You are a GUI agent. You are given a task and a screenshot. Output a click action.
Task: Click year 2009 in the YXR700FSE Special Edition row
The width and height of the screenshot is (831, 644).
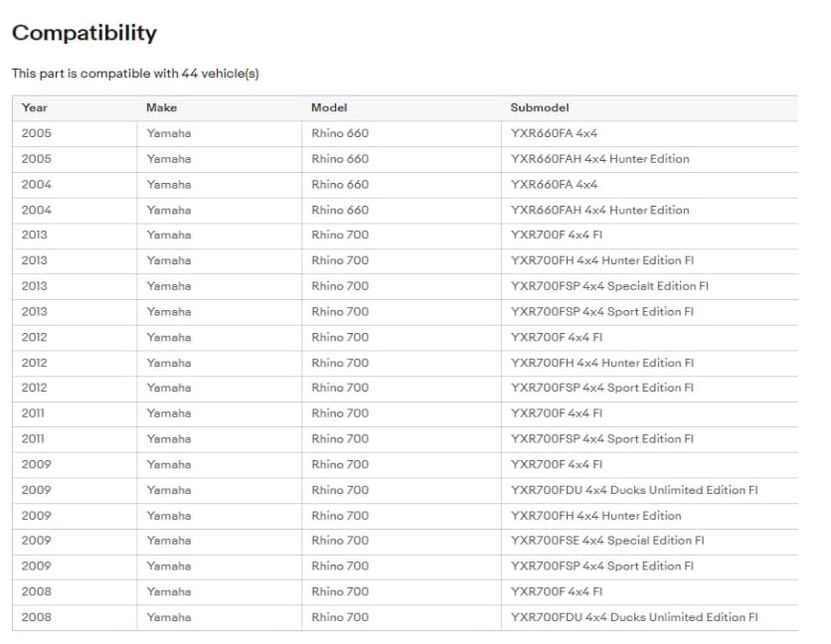click(37, 540)
